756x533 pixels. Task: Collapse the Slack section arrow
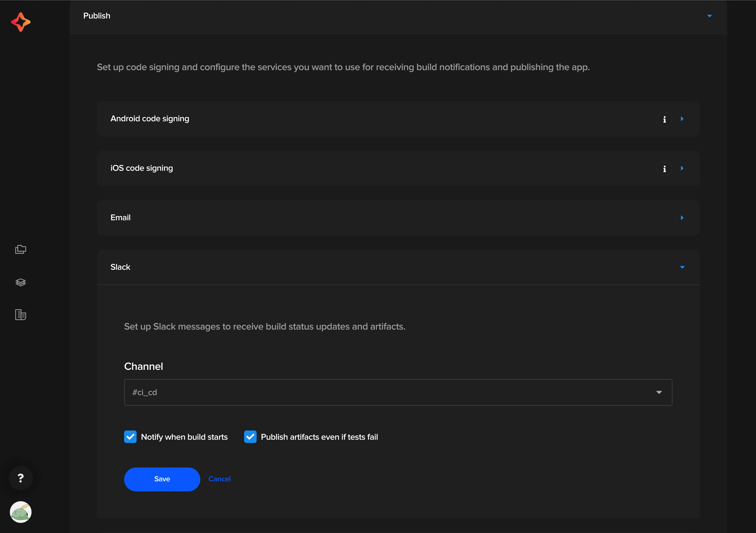point(682,267)
